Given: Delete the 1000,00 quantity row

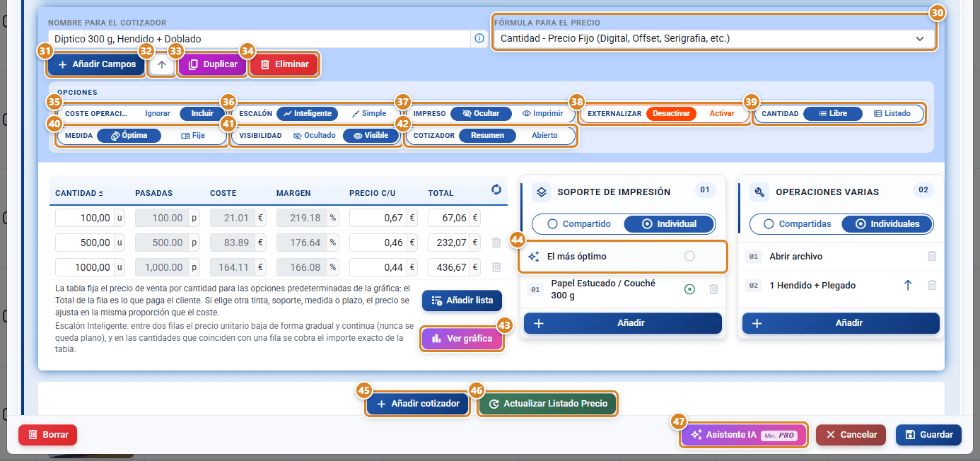Looking at the screenshot, I should (x=496, y=267).
